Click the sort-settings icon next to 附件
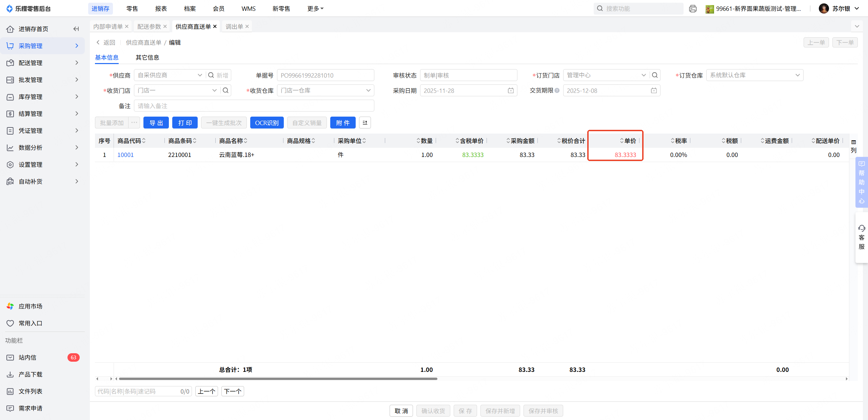The height and width of the screenshot is (420, 868). click(365, 123)
